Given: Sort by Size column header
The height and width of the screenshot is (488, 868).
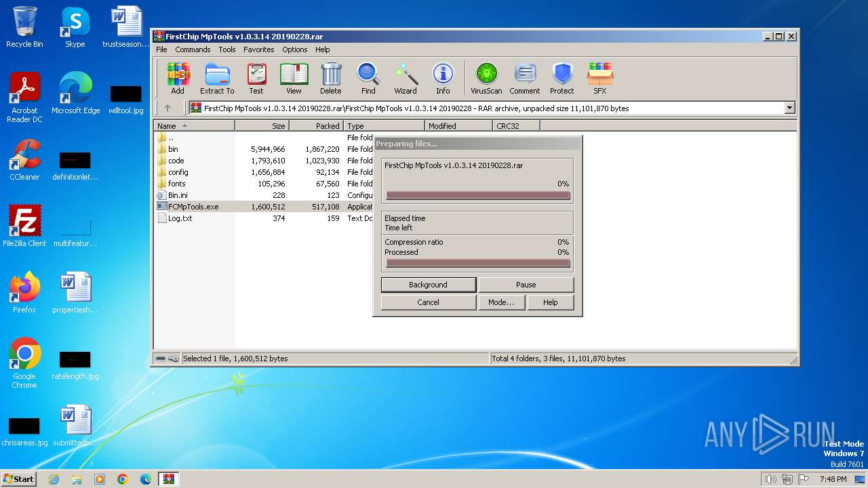Looking at the screenshot, I should 262,126.
